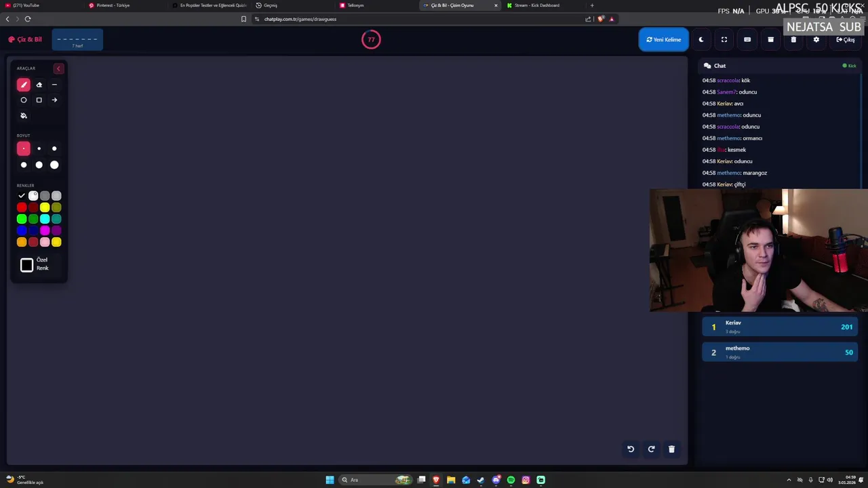
Task: Click the trash icon in top bar
Action: (793, 39)
